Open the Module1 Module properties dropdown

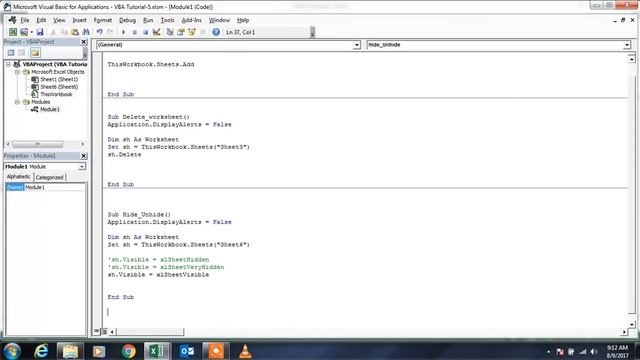(x=82, y=167)
